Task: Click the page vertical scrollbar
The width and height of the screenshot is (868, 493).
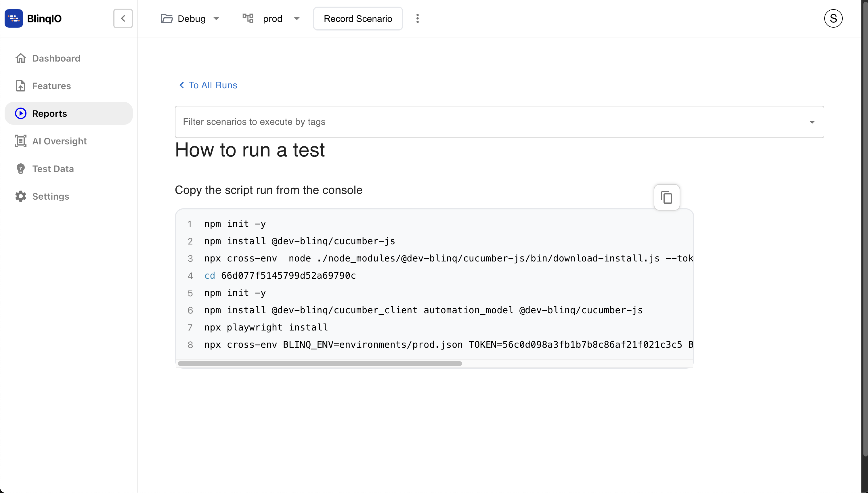Action: pos(865,229)
